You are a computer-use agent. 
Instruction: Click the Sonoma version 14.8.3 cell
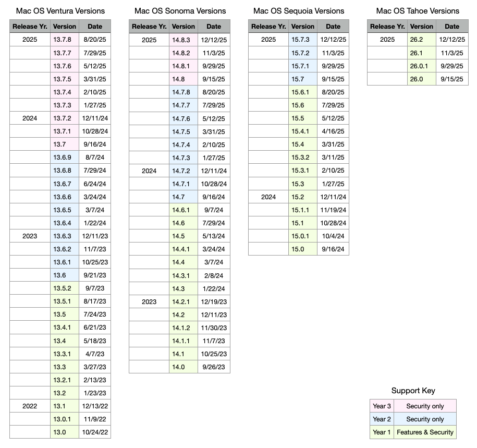[184, 40]
